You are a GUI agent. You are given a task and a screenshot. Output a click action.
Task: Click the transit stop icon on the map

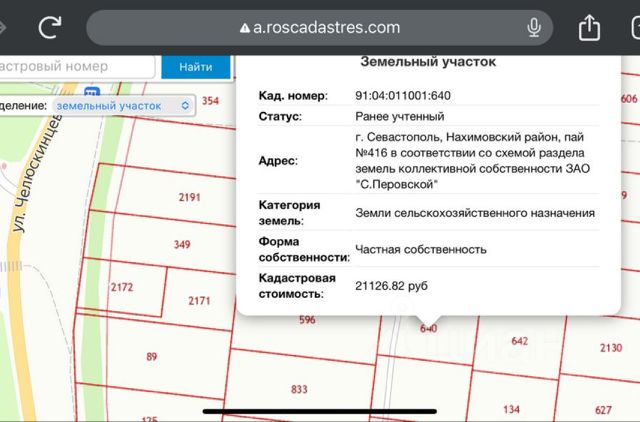coord(92,91)
